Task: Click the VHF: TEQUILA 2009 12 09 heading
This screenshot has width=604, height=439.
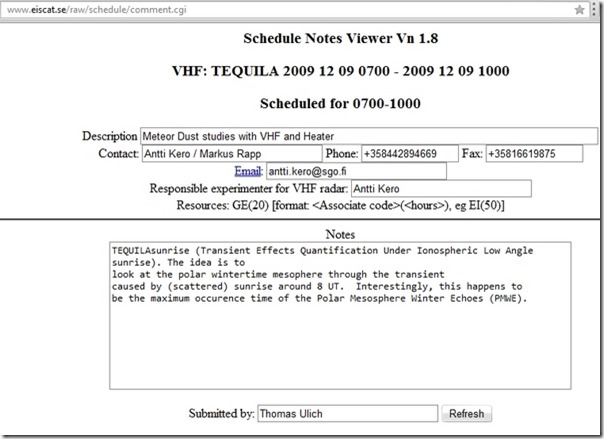Action: (x=341, y=71)
